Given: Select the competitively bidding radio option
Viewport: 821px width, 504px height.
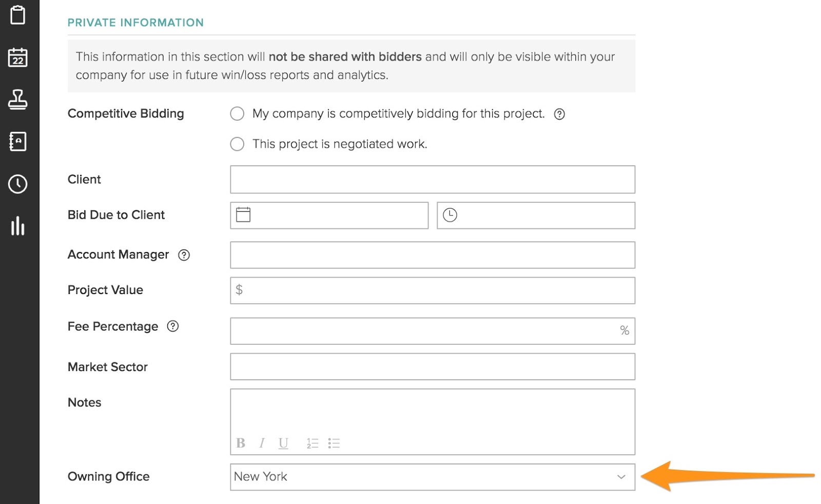Looking at the screenshot, I should tap(237, 114).
